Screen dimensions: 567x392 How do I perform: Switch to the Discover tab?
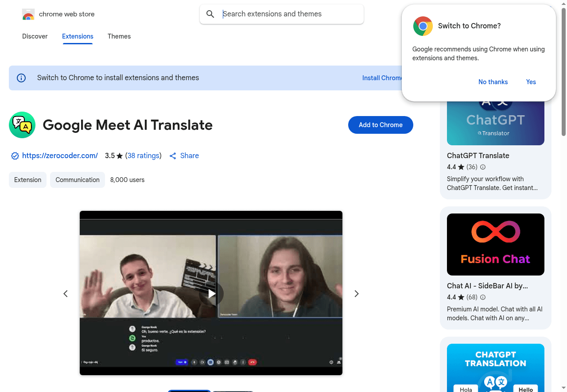point(35,36)
